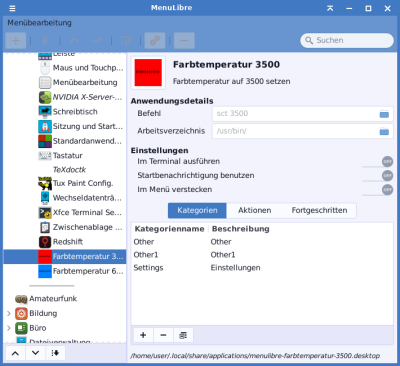Enable Startbenachrichtigung benutzen switch

378,176
